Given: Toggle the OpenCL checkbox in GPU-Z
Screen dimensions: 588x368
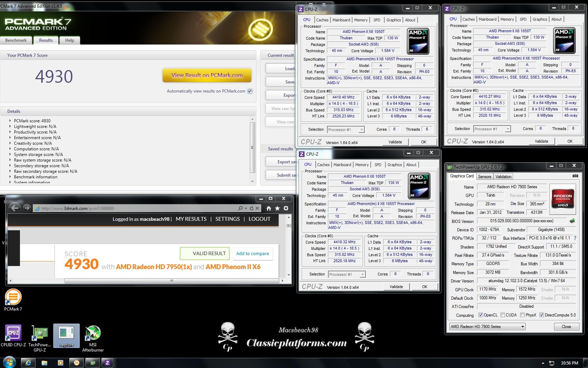Looking at the screenshot, I should click(x=481, y=315).
